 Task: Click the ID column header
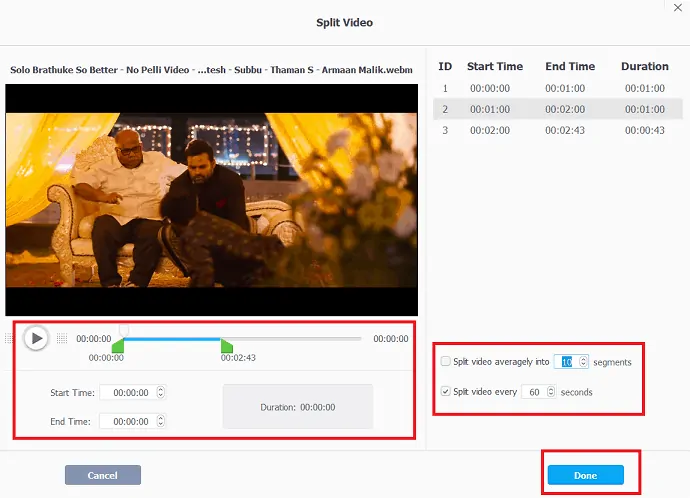click(445, 66)
